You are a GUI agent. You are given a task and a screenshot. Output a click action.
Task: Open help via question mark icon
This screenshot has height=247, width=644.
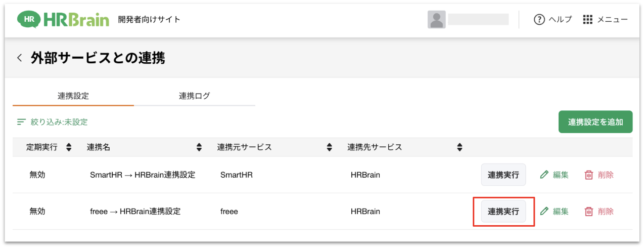click(x=539, y=20)
